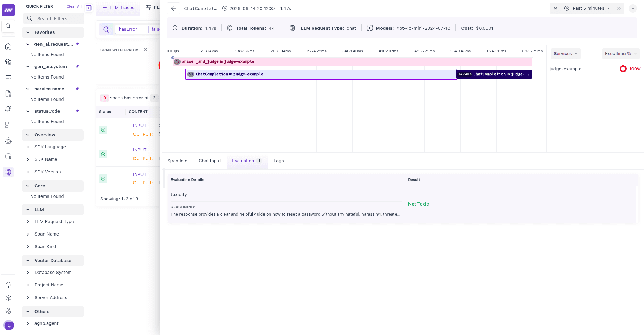Select the Evaluation tab
The height and width of the screenshot is (335, 644).
coord(247,161)
